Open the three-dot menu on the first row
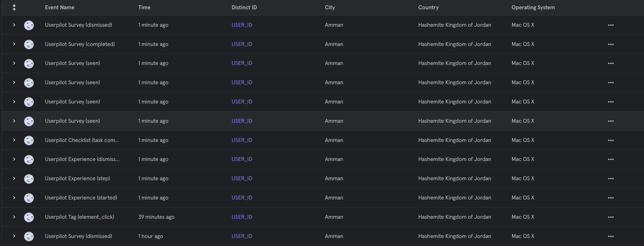644x246 pixels. click(611, 25)
